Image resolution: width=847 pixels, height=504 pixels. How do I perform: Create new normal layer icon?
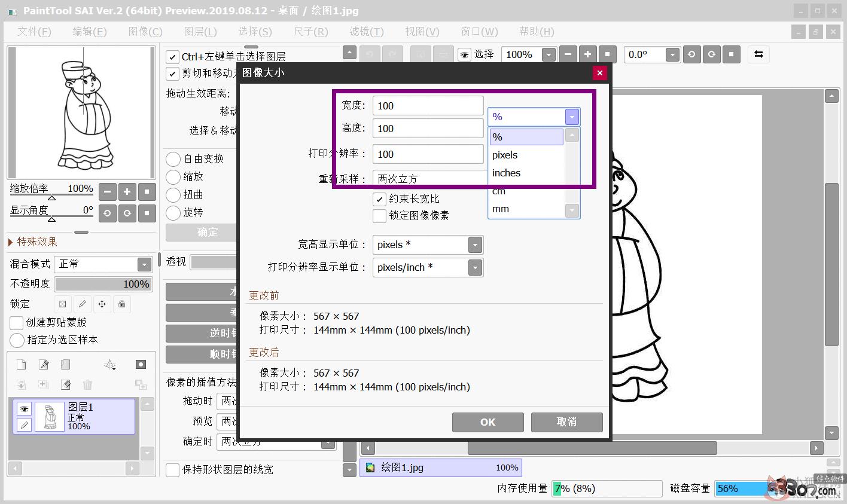click(21, 365)
